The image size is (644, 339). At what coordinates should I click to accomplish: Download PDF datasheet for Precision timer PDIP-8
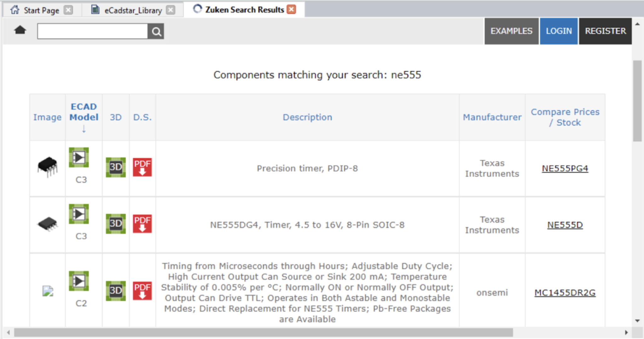pos(142,167)
